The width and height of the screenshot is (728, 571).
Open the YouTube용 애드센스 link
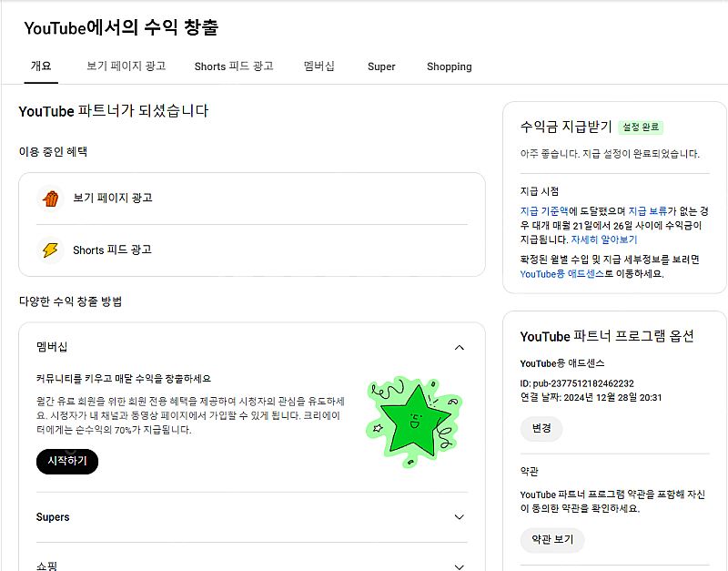(561, 274)
